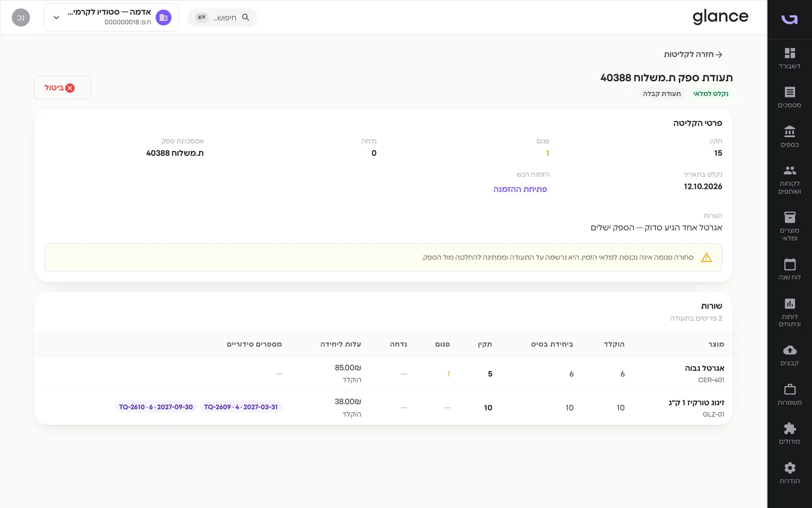
Task: Click the מוצר column header
Action: 716,344
